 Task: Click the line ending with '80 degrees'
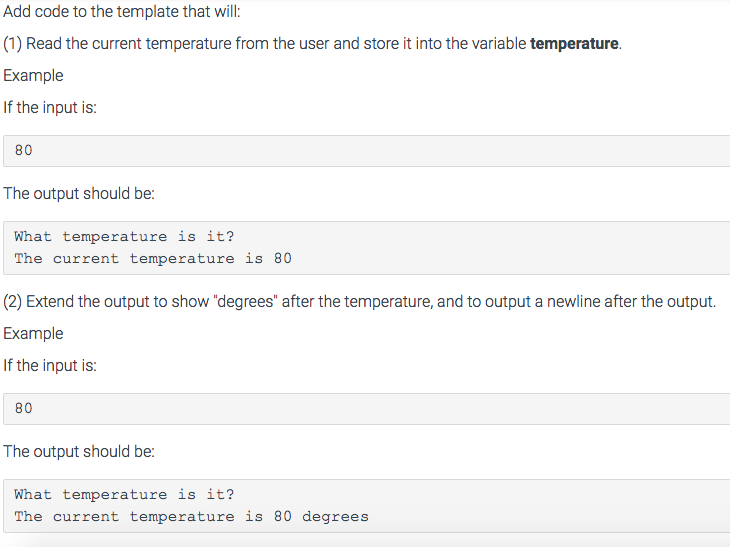click(x=191, y=516)
